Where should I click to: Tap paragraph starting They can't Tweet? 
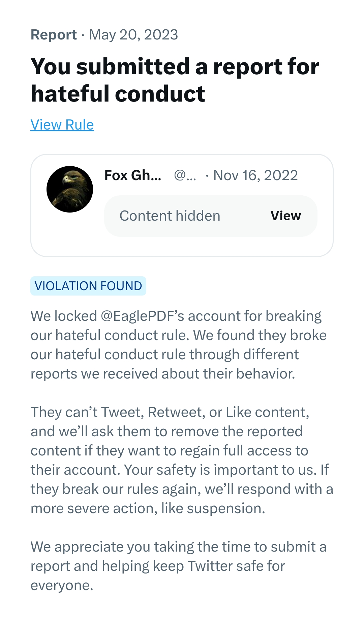pos(182,460)
